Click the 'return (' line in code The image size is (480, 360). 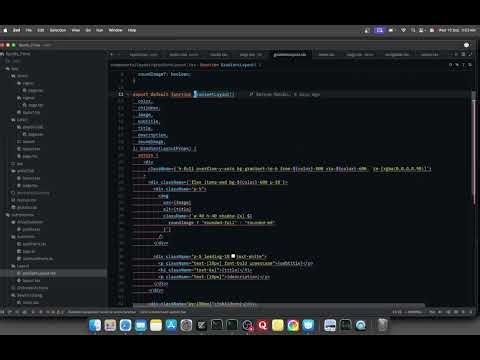tap(148, 155)
